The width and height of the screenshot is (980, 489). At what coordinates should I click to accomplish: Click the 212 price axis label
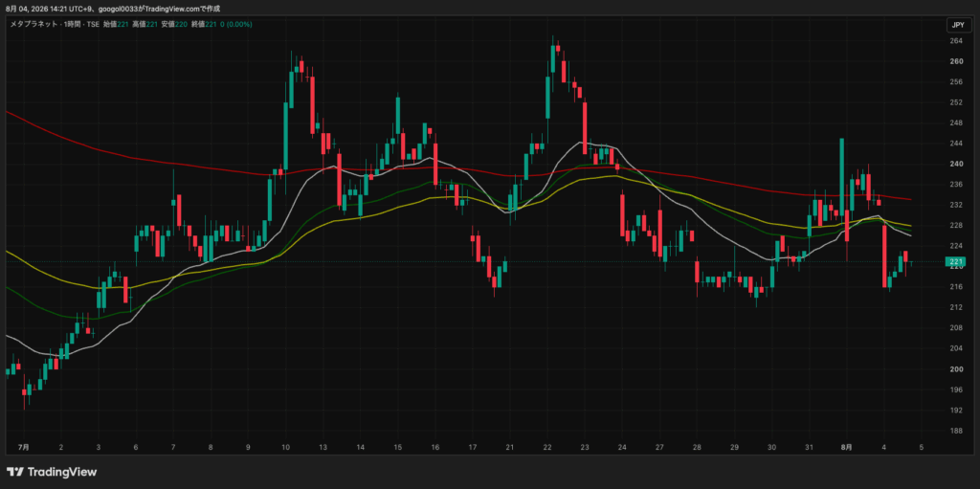tap(956, 307)
